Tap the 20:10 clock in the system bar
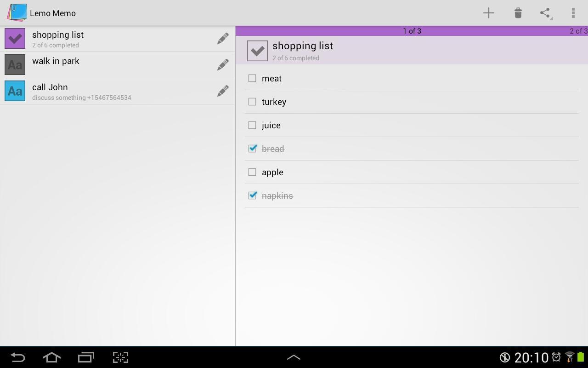This screenshot has width=588, height=368. tap(531, 357)
